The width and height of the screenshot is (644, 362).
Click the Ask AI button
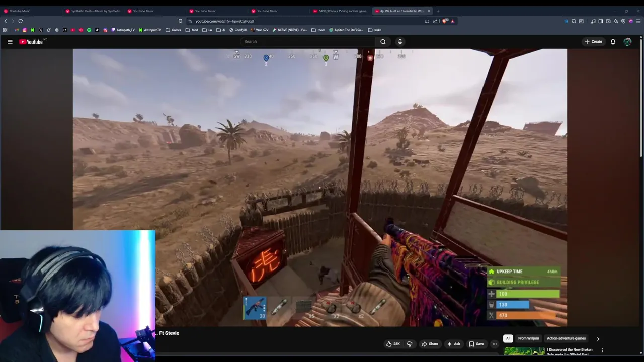pos(453,344)
